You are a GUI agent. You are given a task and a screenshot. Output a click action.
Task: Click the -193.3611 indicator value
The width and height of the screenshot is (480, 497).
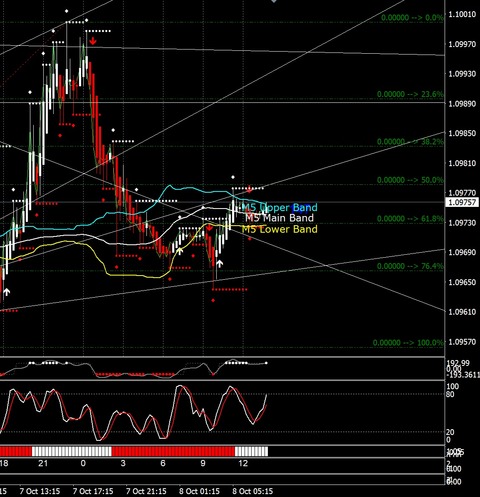[463, 375]
